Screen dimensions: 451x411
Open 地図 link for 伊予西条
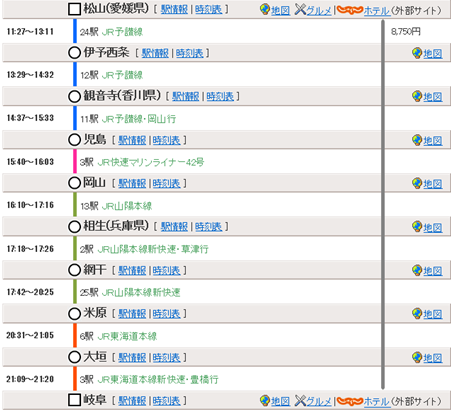(433, 54)
